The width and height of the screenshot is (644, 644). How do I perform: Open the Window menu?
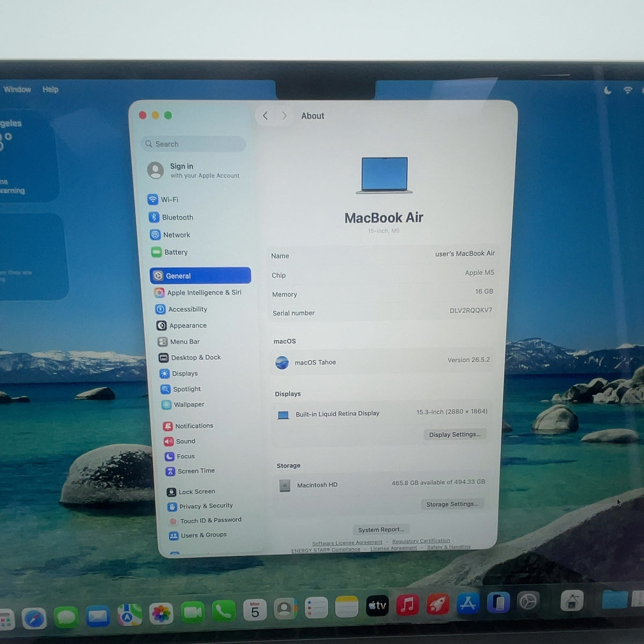[x=17, y=89]
